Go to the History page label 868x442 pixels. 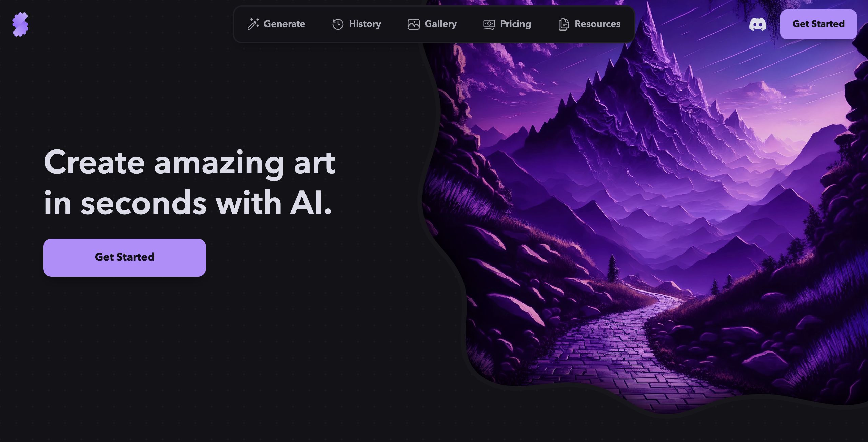(365, 24)
